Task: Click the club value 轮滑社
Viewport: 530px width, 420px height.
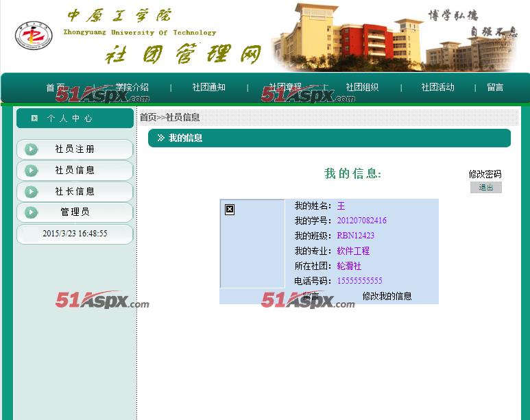Action: coord(349,267)
